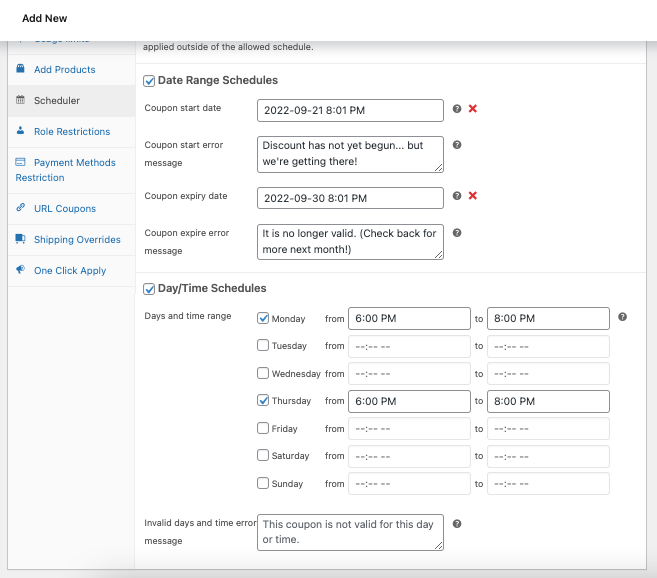This screenshot has width=657, height=578.
Task: Open help tooltip for Coupon start error message
Action: (457, 145)
